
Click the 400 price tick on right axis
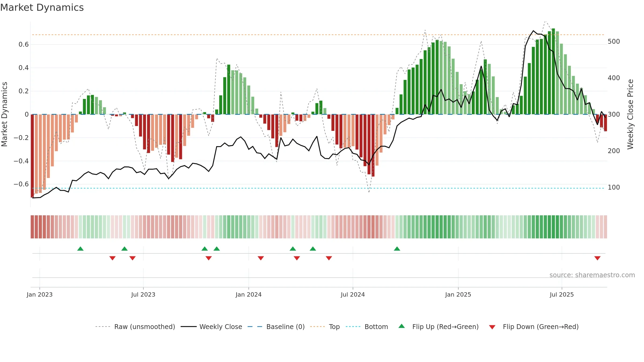[x=614, y=78]
